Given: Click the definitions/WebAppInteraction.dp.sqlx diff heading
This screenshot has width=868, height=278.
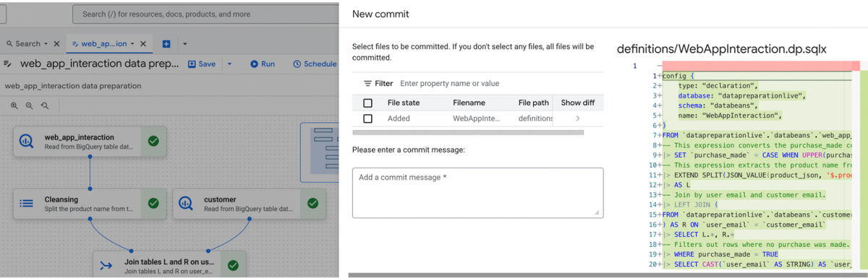Looking at the screenshot, I should (x=721, y=49).
